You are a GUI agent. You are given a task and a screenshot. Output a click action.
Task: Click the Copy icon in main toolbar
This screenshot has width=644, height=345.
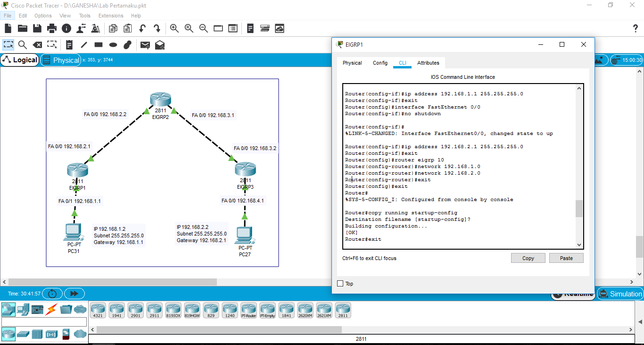113,28
